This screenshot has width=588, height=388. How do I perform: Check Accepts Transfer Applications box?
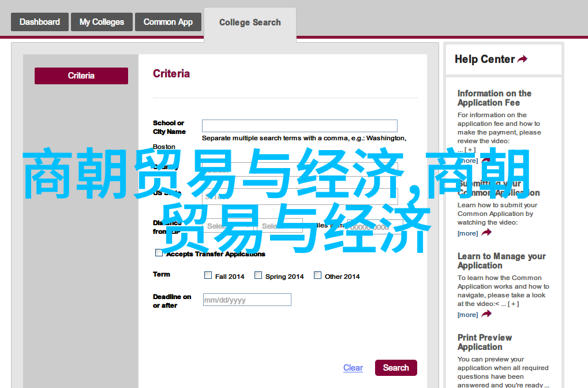point(159,253)
